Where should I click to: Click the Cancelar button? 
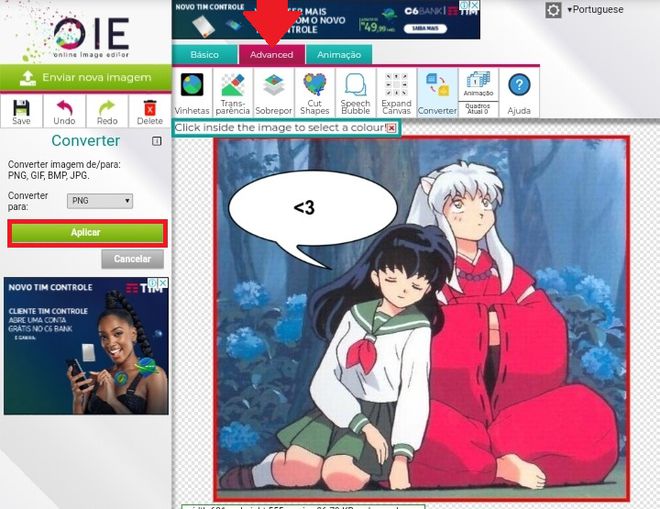click(132, 259)
